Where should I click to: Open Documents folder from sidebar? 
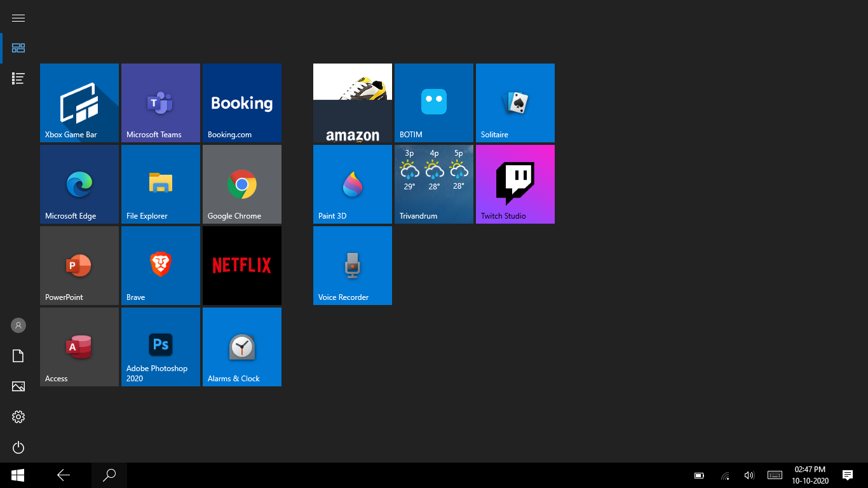click(x=18, y=356)
